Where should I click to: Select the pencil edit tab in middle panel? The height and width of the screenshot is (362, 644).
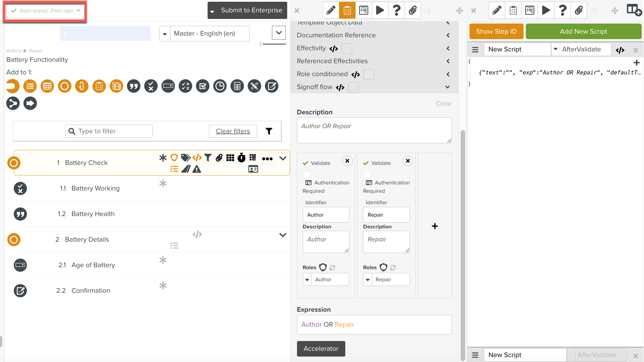pos(331,11)
